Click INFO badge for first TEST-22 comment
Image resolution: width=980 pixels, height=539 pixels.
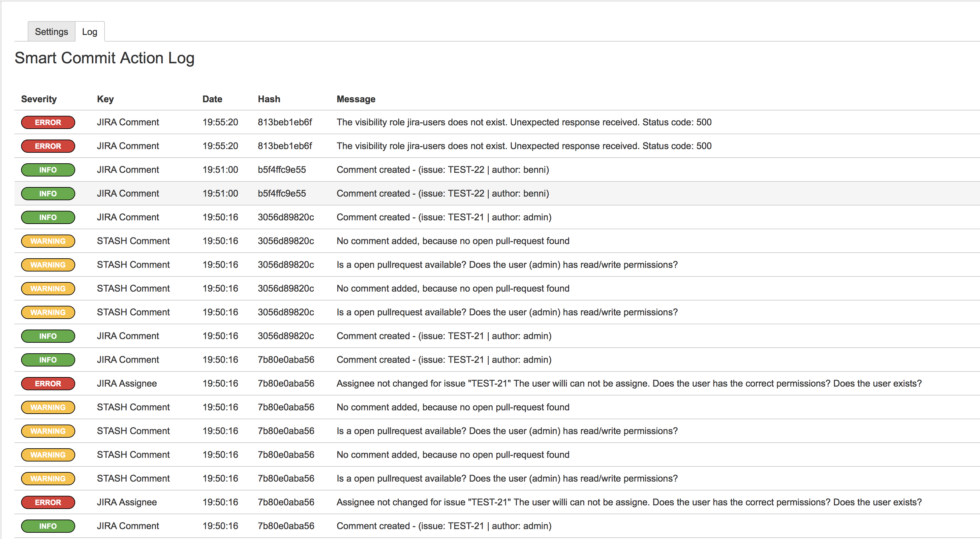click(x=48, y=170)
